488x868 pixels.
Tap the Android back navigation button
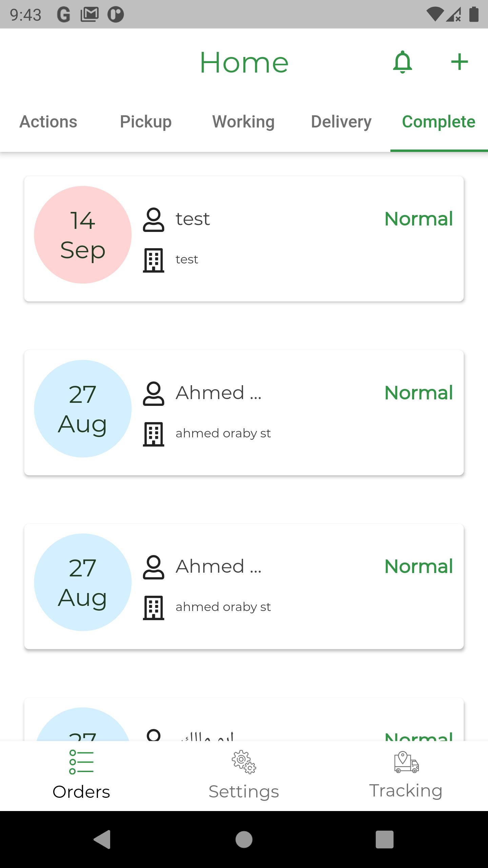coord(102,840)
